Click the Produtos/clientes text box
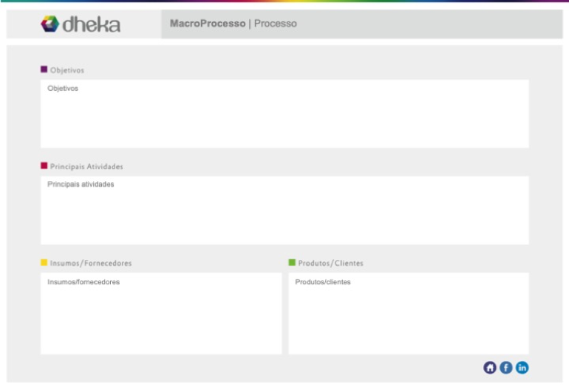 pyautogui.click(x=409, y=314)
